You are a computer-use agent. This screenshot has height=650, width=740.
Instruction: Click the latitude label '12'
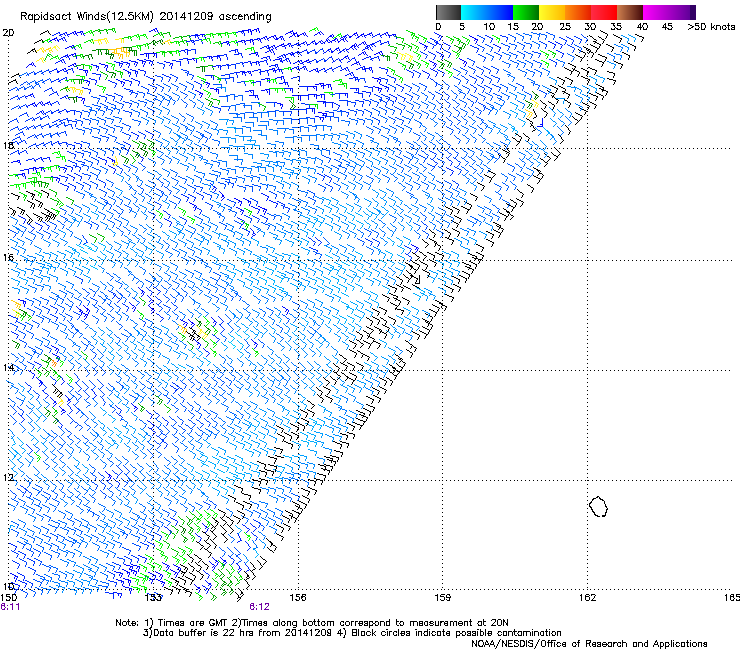(x=8, y=477)
